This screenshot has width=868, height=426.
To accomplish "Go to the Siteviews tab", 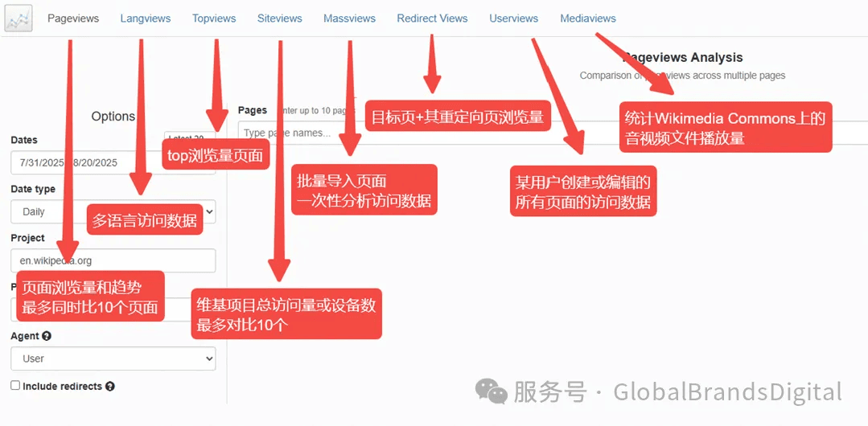I will [x=280, y=18].
